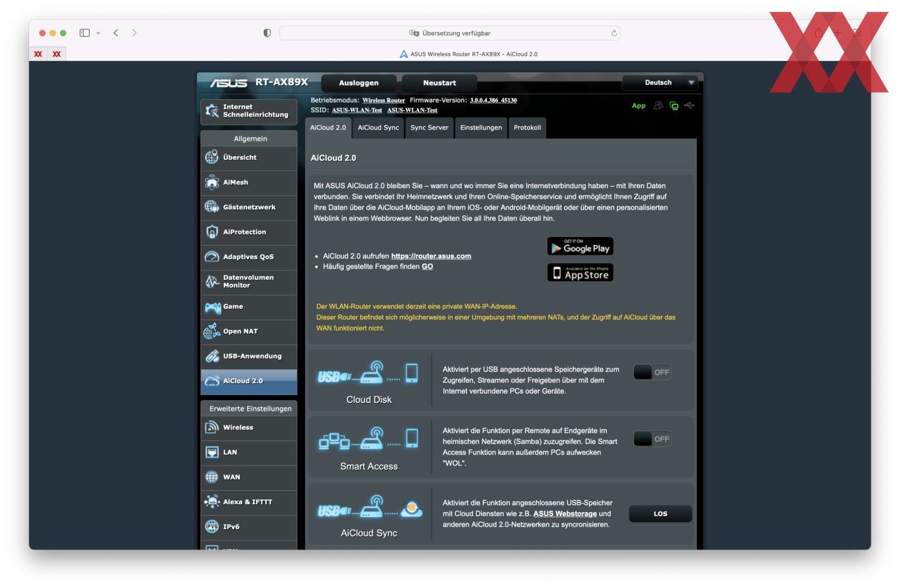
Task: Click the Übersicht globe icon
Action: [212, 157]
